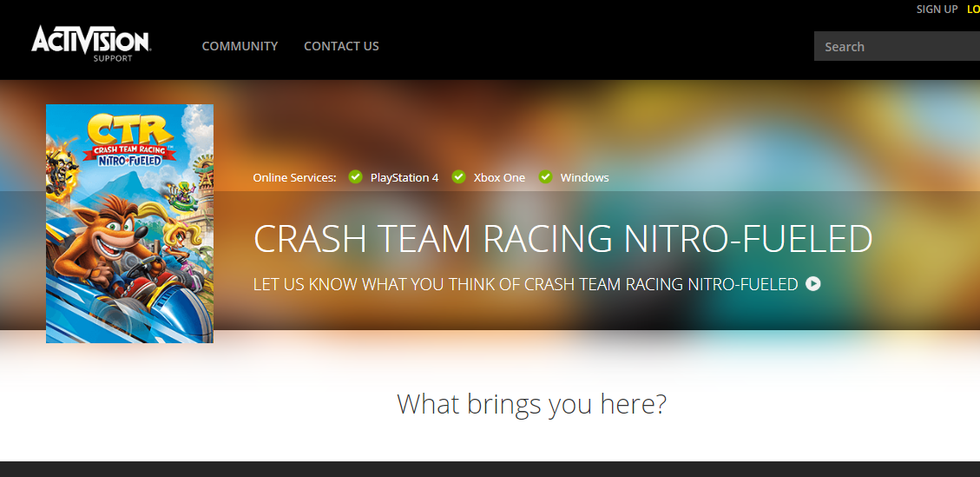Select the Xbox One service label

tap(499, 178)
